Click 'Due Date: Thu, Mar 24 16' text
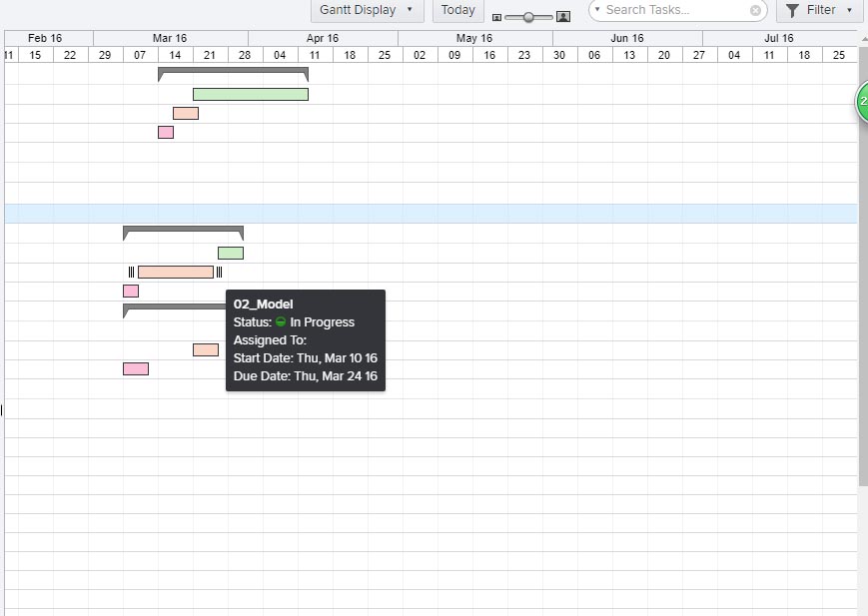This screenshot has width=868, height=616. click(305, 376)
